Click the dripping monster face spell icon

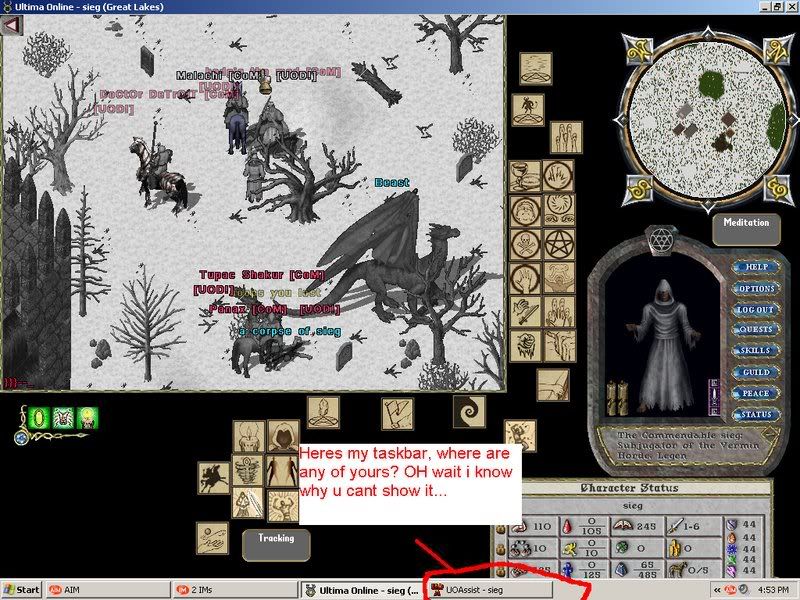pyautogui.click(x=525, y=345)
